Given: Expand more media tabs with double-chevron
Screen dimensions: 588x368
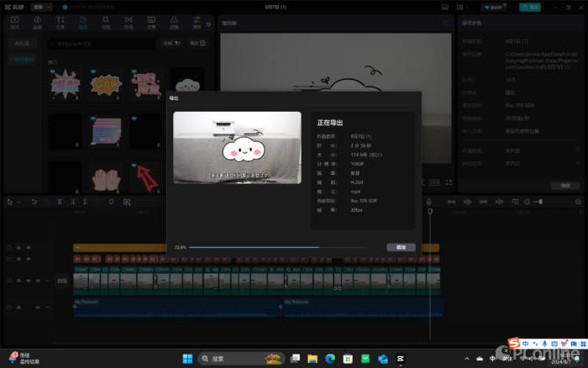Looking at the screenshot, I should tap(208, 24).
